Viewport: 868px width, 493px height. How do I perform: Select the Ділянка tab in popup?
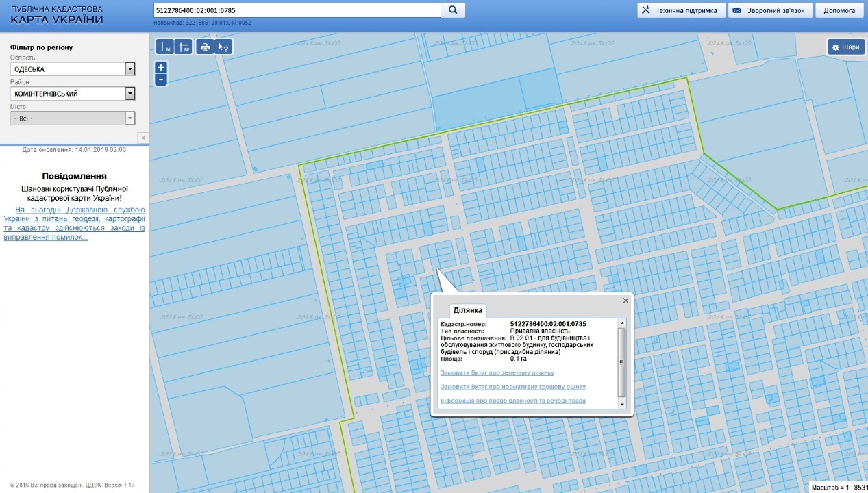point(467,310)
